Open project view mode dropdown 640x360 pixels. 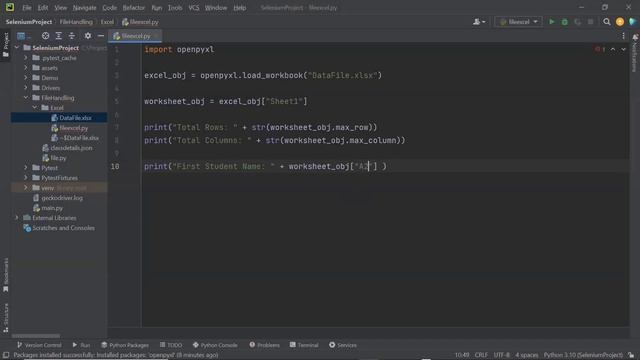[x=24, y=36]
